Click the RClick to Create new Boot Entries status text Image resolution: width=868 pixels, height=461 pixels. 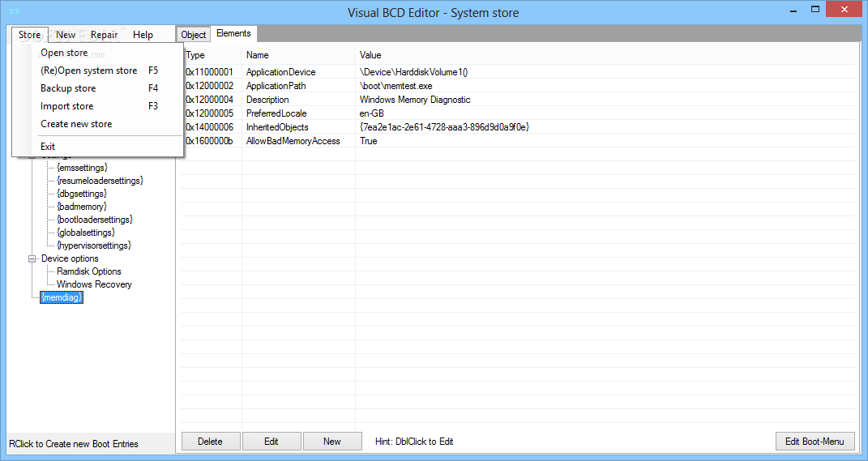(x=74, y=444)
